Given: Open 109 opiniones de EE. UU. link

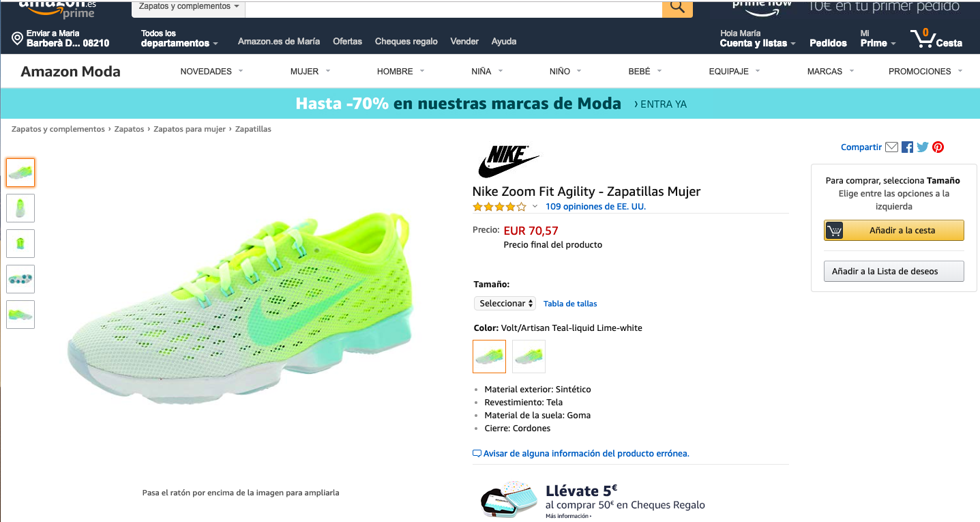Looking at the screenshot, I should (595, 207).
